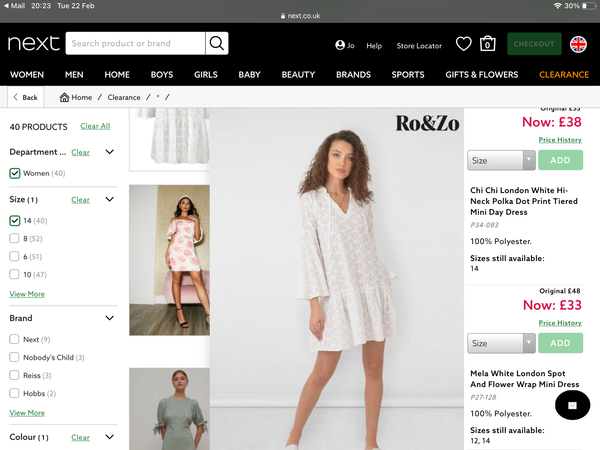Collapse the Size filter section
The height and width of the screenshot is (450, 600).
109,199
